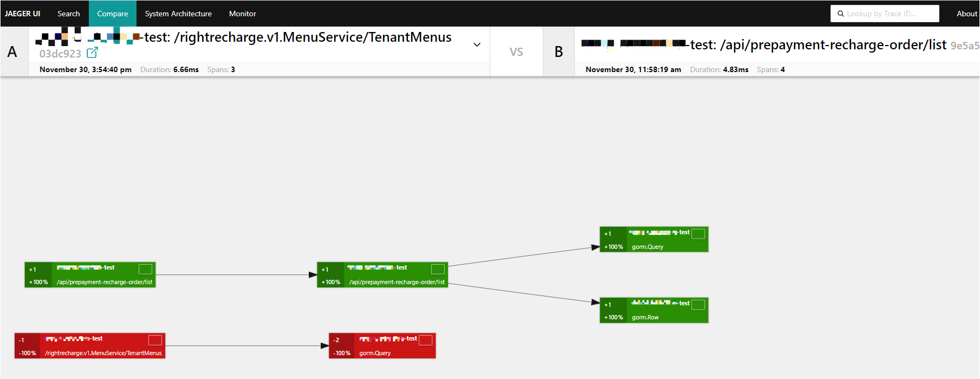
Task: Open the Monitor page
Action: pyautogui.click(x=242, y=14)
